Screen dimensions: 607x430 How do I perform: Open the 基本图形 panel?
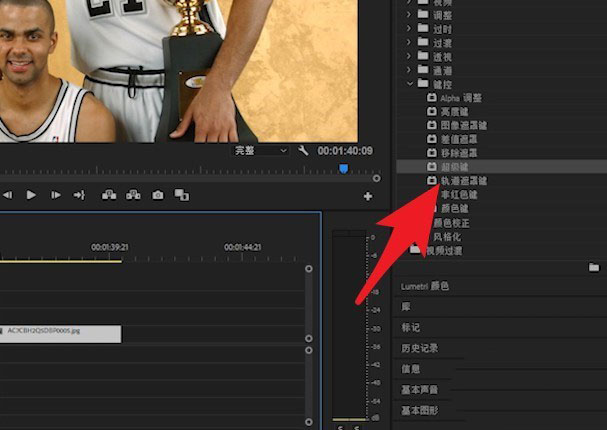click(x=419, y=410)
